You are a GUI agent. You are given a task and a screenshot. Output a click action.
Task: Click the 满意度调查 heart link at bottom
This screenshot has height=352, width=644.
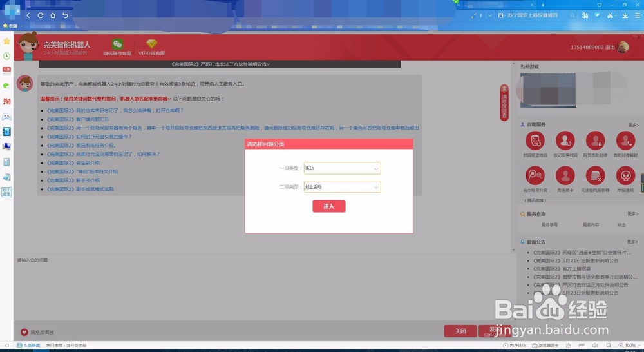[37, 332]
